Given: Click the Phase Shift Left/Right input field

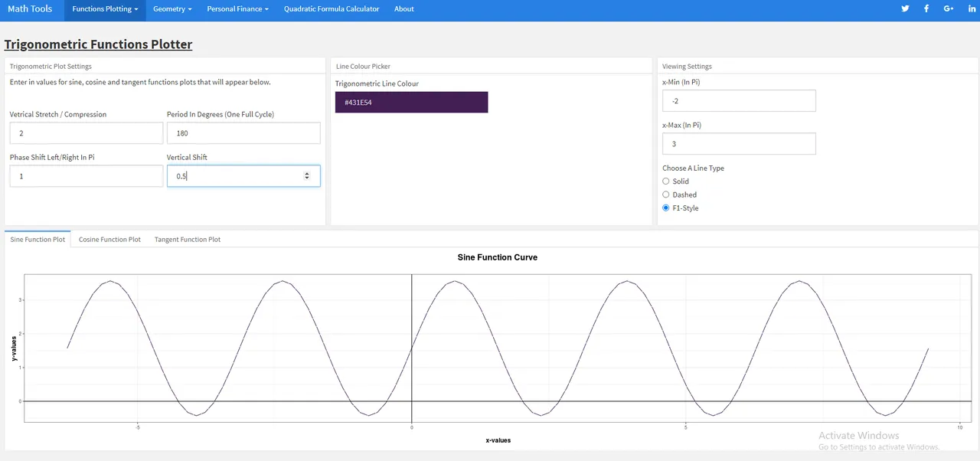Looking at the screenshot, I should [87, 176].
